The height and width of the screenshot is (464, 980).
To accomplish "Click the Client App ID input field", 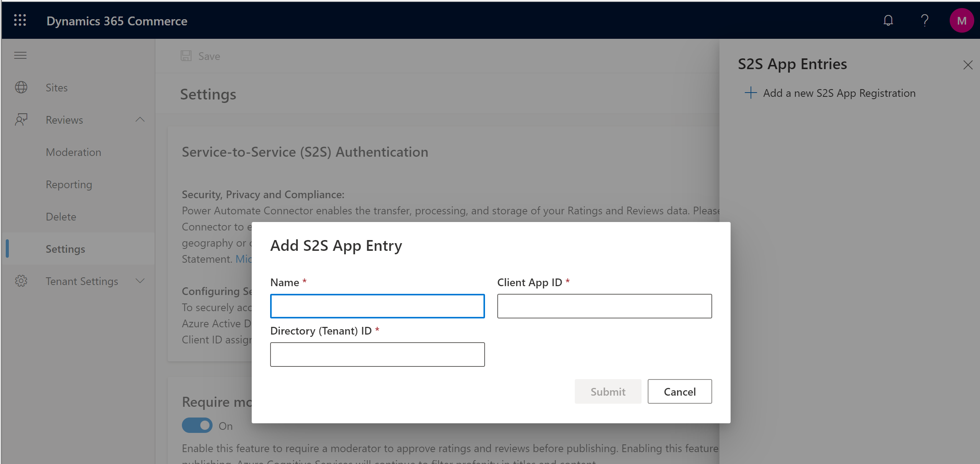I will click(604, 306).
